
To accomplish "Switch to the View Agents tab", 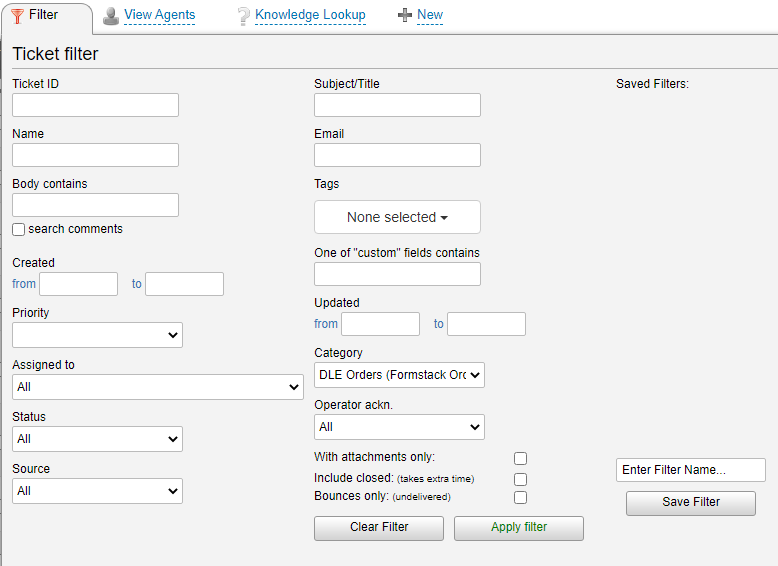I will tap(159, 15).
